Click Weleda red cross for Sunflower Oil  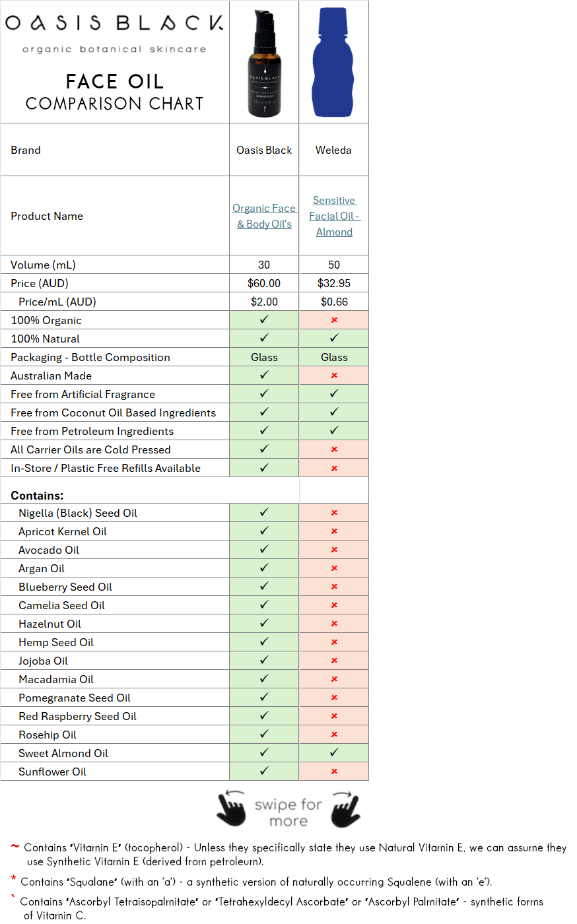tap(334, 772)
